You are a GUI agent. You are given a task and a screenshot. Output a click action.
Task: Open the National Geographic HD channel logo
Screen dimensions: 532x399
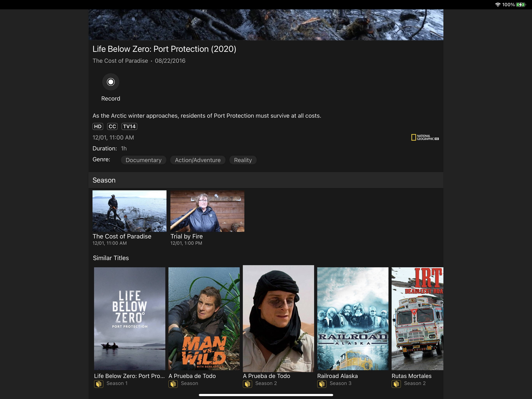[425, 137]
